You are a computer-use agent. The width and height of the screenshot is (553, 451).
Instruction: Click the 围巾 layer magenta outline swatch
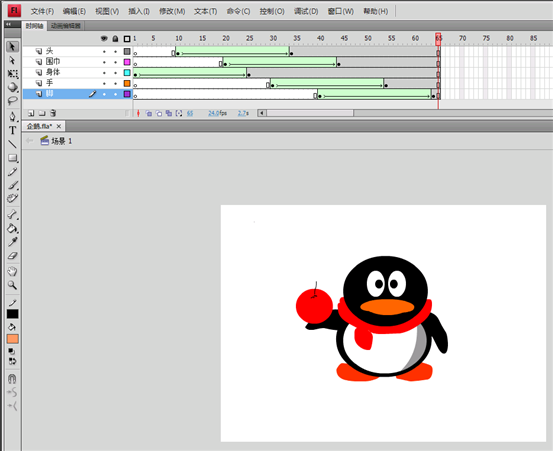[127, 62]
